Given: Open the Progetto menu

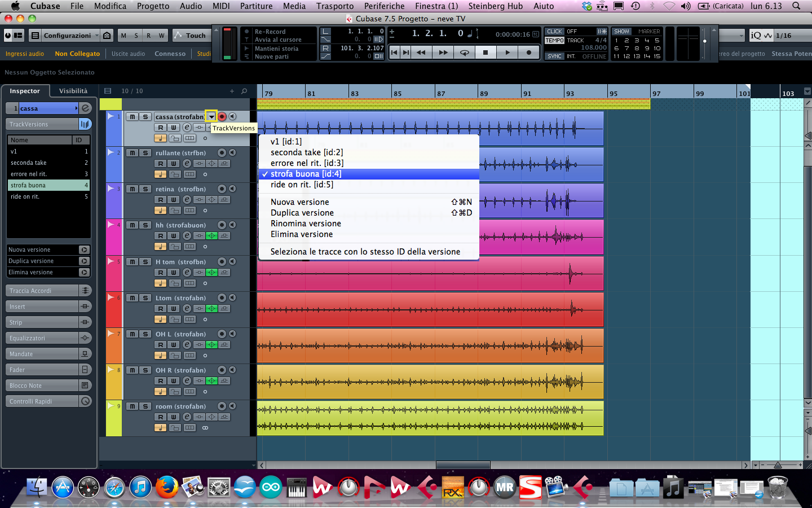Looking at the screenshot, I should [x=153, y=6].
